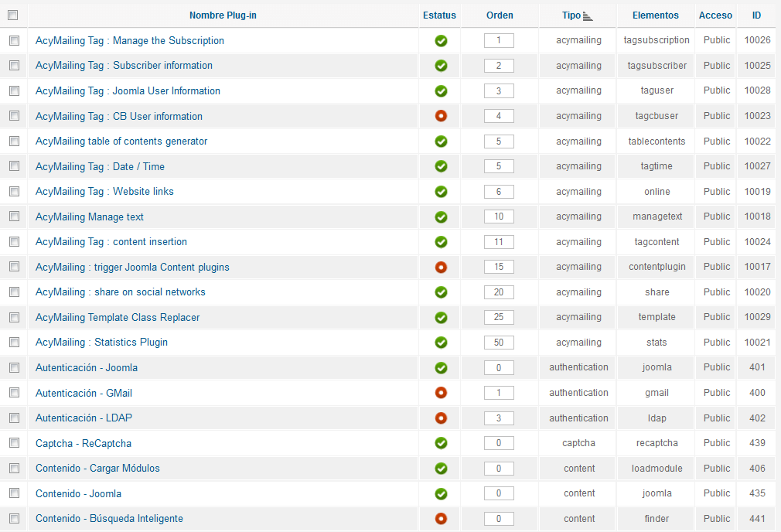Click the captcha type cell
The height and width of the screenshot is (532, 781).
click(x=578, y=443)
